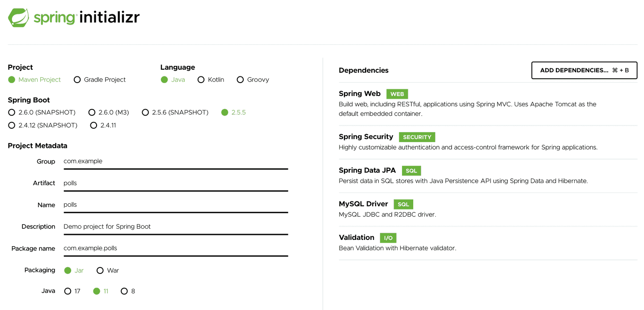Click the Group input field

(x=174, y=161)
